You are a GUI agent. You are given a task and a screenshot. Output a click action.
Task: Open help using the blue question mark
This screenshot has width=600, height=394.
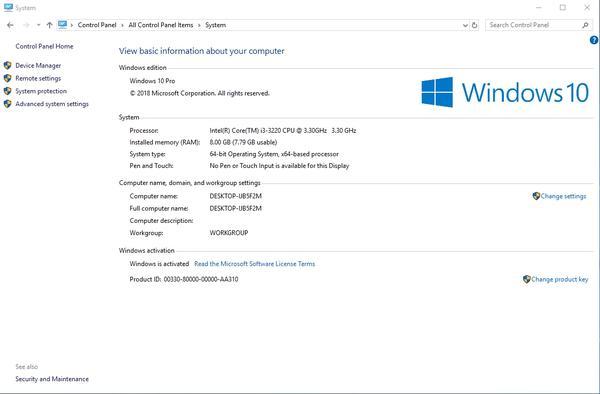click(x=594, y=40)
